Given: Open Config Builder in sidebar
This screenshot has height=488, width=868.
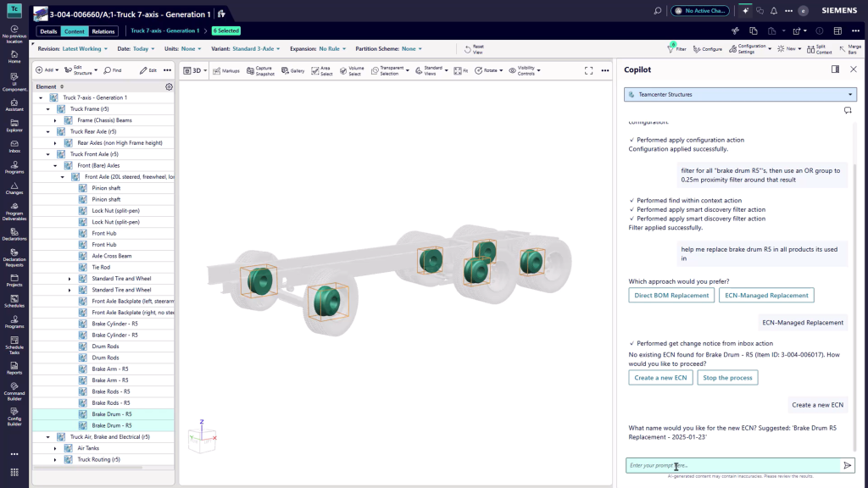Looking at the screenshot, I should tap(14, 417).
